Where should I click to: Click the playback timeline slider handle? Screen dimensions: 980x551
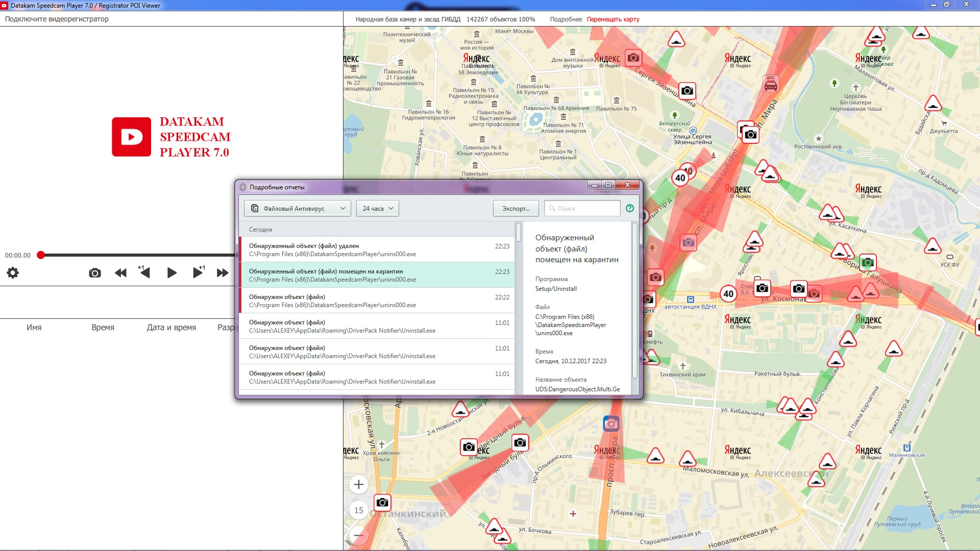[41, 255]
